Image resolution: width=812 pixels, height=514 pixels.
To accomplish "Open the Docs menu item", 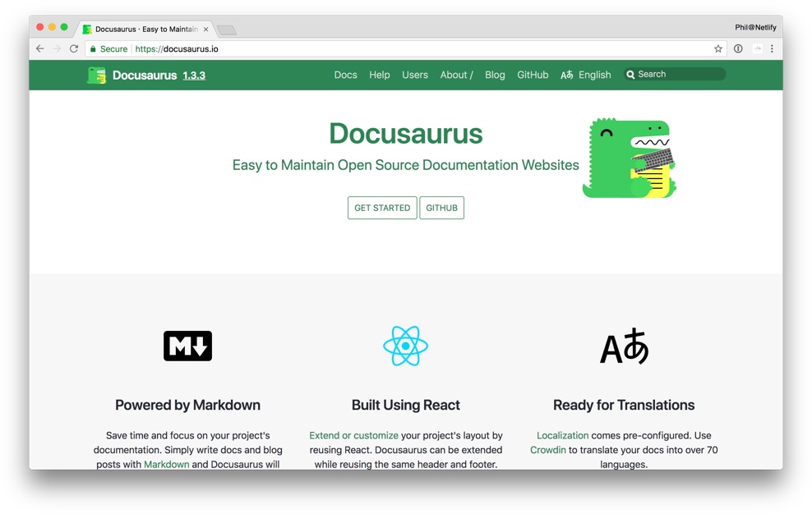I will 345,75.
